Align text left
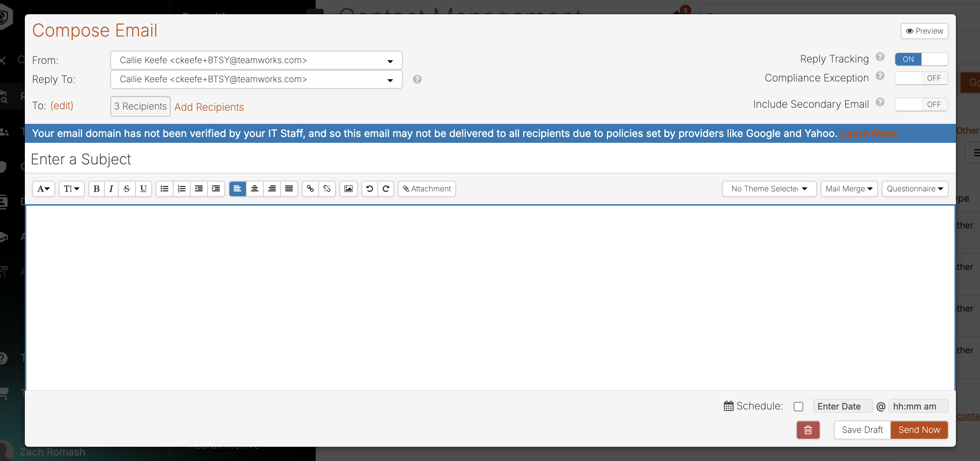The image size is (980, 461). 238,188
